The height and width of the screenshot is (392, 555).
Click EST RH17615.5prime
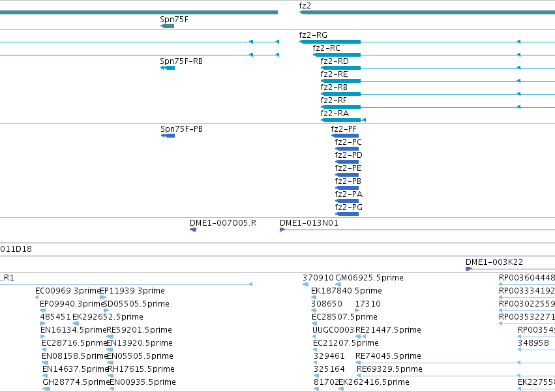pyautogui.click(x=141, y=369)
